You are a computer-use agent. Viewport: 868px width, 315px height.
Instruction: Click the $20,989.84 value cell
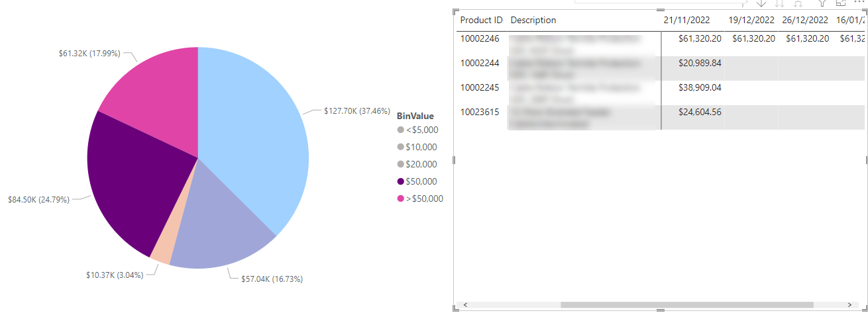700,64
